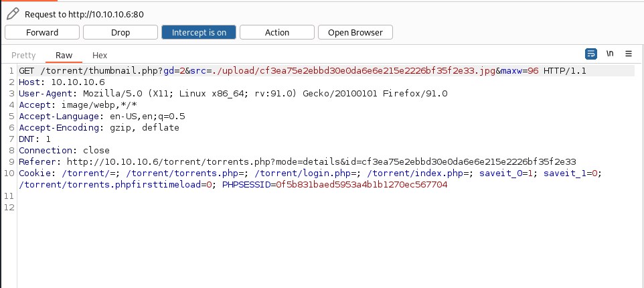644x288 pixels.
Task: Toggle the \n non-printable characters icon
Action: [610, 54]
